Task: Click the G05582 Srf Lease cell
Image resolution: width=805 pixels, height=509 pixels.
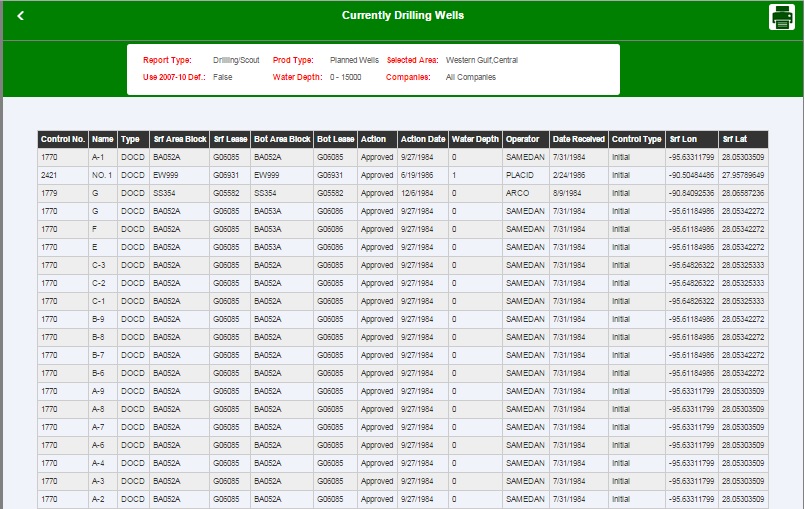Action: [x=230, y=193]
